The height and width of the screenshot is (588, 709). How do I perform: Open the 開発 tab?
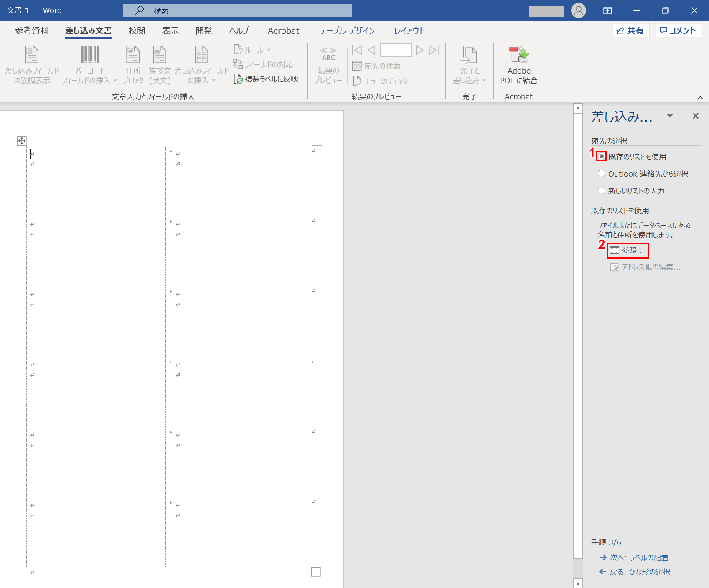pos(203,31)
